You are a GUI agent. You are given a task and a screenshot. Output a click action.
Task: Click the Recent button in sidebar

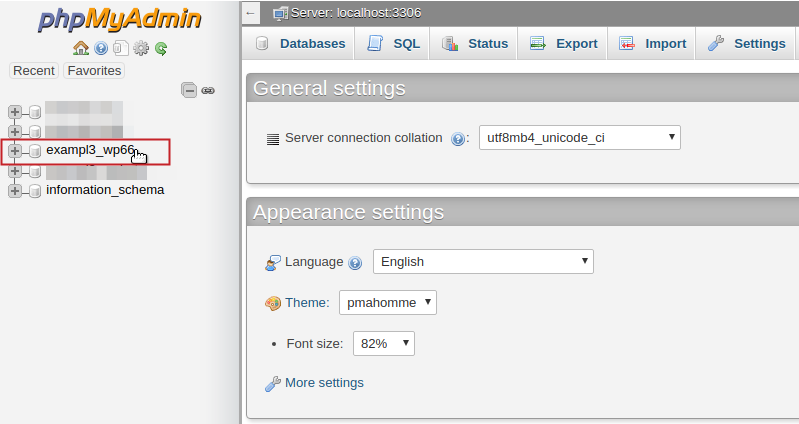pyautogui.click(x=34, y=70)
